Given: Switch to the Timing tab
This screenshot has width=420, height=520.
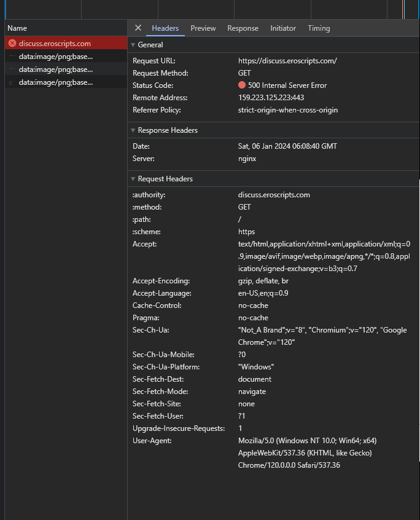Looking at the screenshot, I should [319, 28].
